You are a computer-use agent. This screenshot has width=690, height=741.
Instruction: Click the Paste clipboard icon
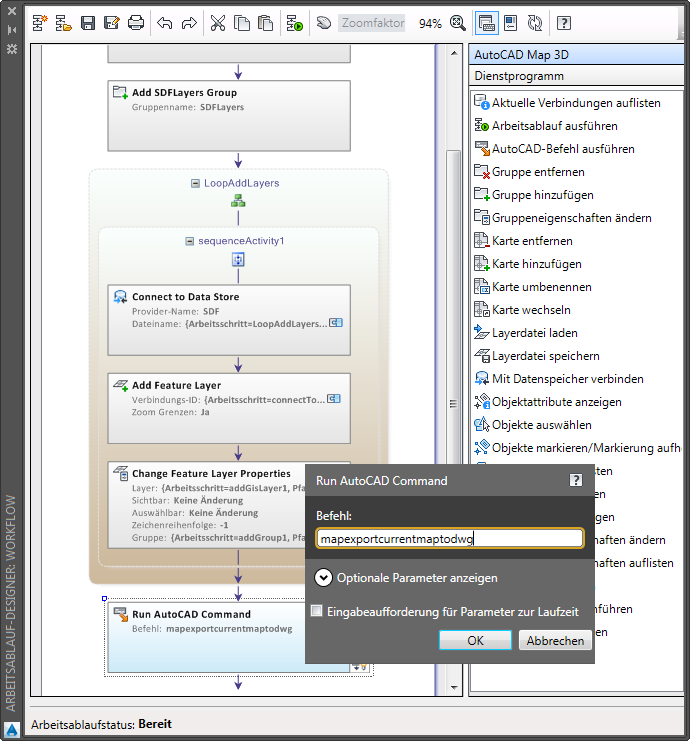[266, 23]
